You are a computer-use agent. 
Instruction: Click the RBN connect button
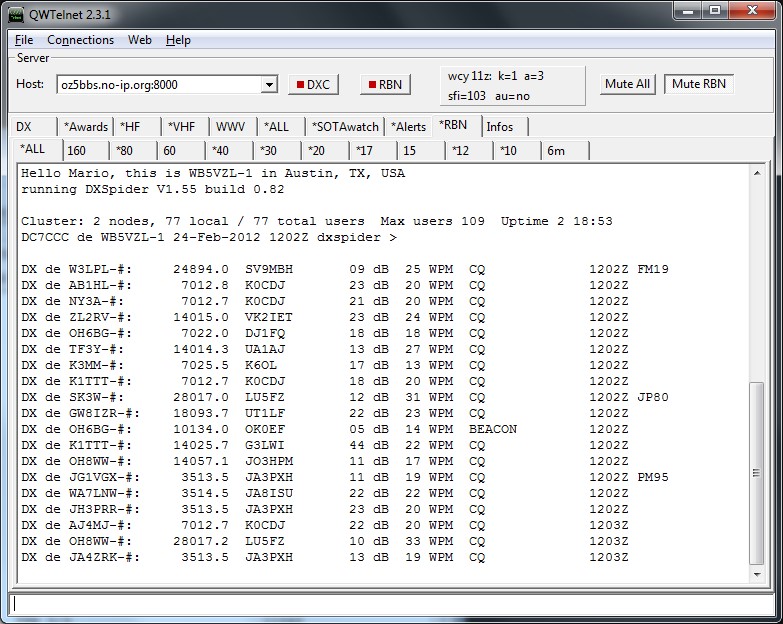click(383, 85)
